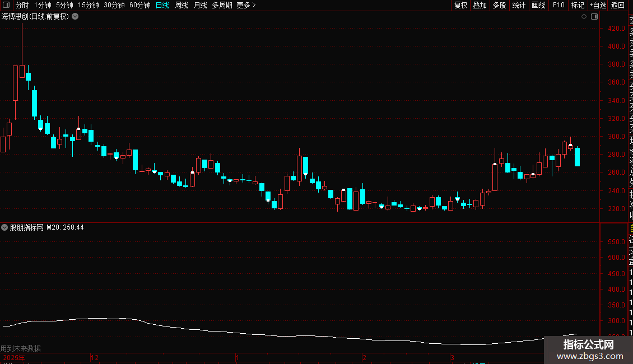Open the 画线 drawing tools
This screenshot has width=633, height=364.
click(538, 5)
